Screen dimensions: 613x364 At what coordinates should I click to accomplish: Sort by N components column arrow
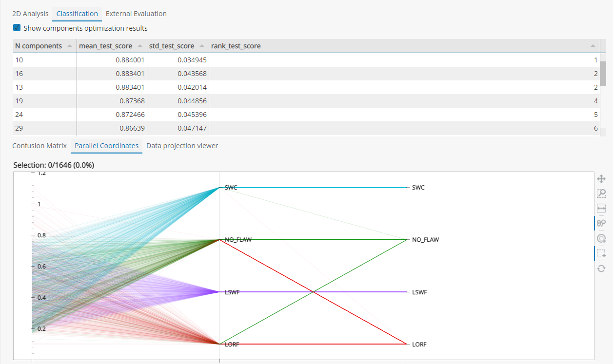pyautogui.click(x=69, y=46)
